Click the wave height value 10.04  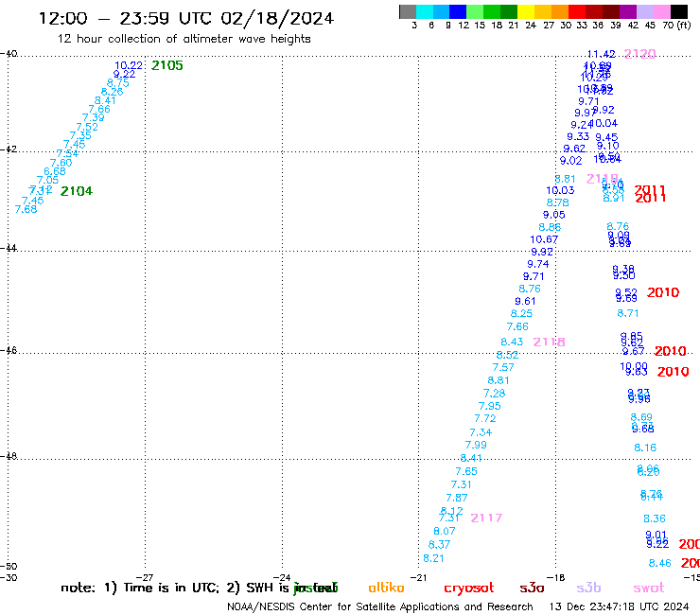(604, 123)
